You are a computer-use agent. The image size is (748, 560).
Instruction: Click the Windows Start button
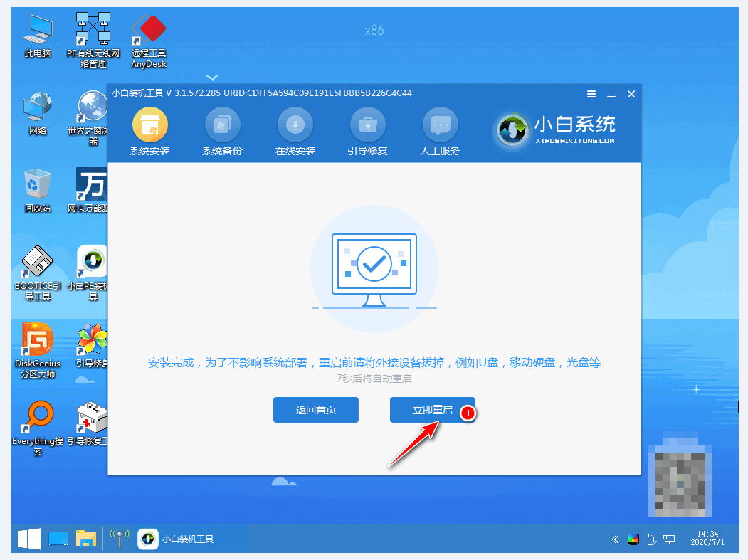click(x=28, y=539)
